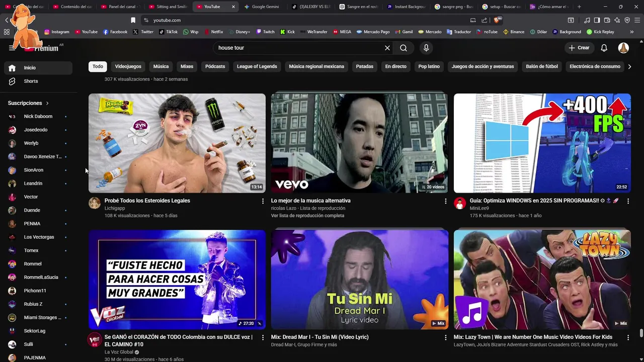Play the +400 FPS Windows guide thumbnail
The width and height of the screenshot is (644, 362).
point(542,143)
